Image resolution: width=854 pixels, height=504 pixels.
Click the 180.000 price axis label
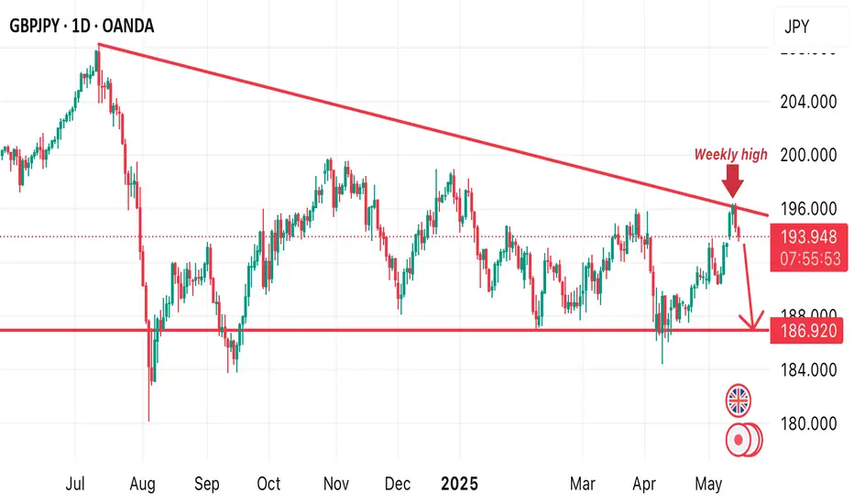(808, 424)
